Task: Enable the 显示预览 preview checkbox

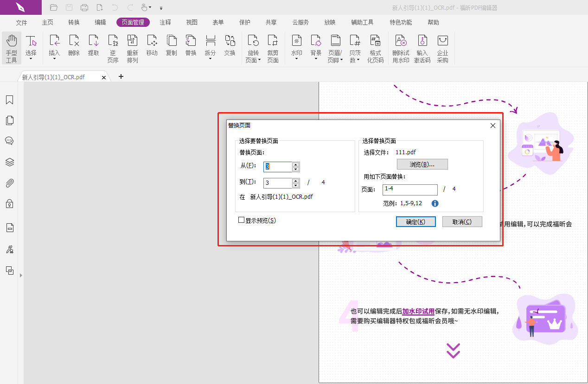Action: 241,220
